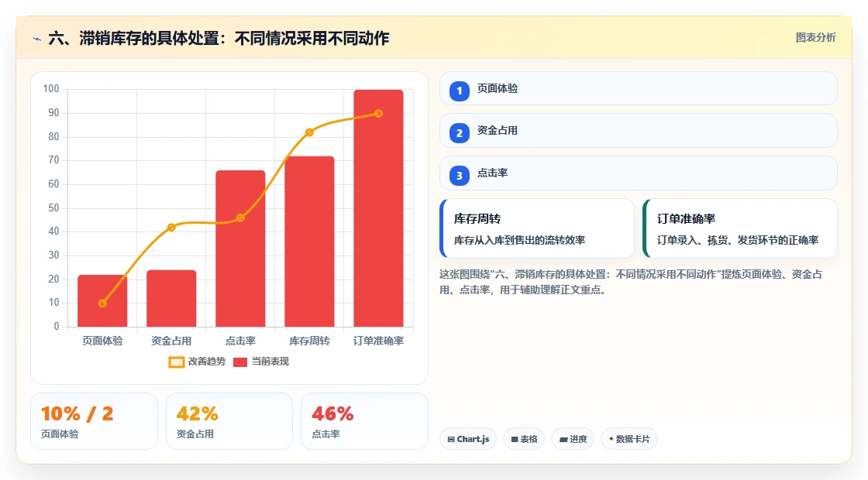Click numbered badge 3 for 点击率
Screen dimensions: 868x480
click(x=459, y=175)
